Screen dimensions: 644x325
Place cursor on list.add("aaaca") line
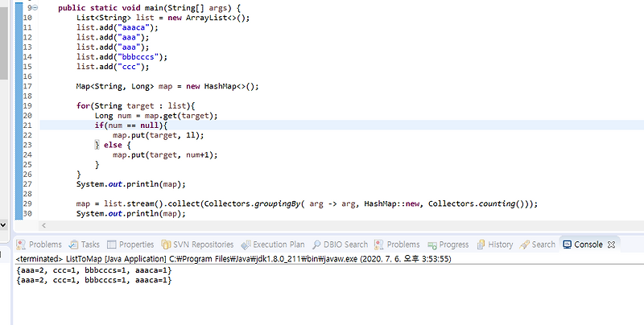[117, 27]
